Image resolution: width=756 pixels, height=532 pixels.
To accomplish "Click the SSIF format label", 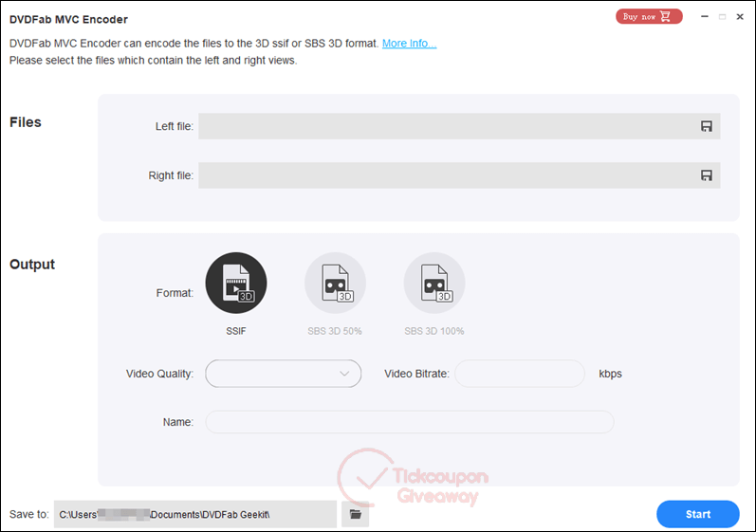I will click(x=236, y=331).
